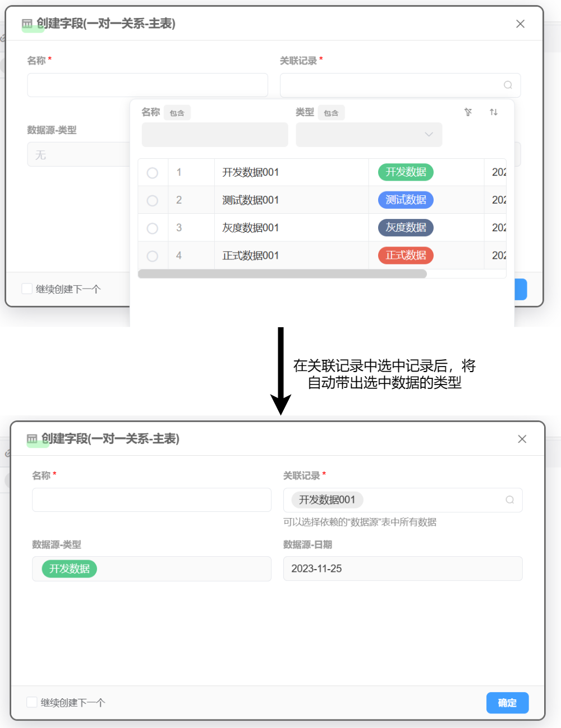The height and width of the screenshot is (728, 561).
Task: Select radio button for 正式数据001 row
Action: point(152,256)
